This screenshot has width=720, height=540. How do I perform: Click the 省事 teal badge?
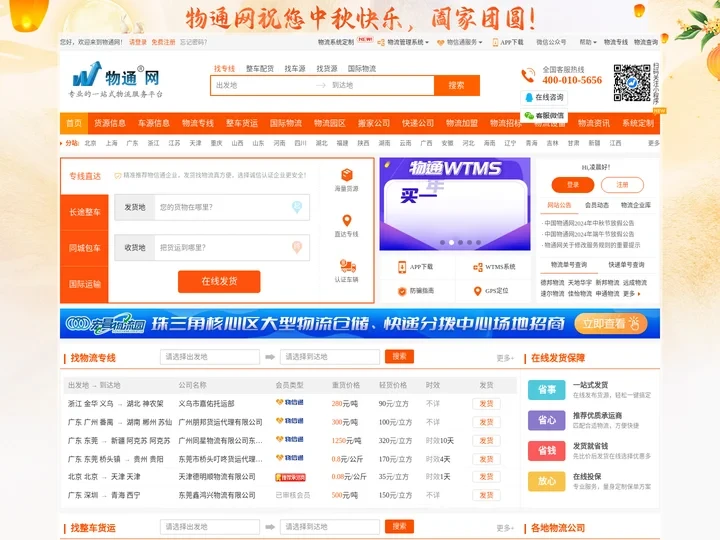tap(546, 390)
